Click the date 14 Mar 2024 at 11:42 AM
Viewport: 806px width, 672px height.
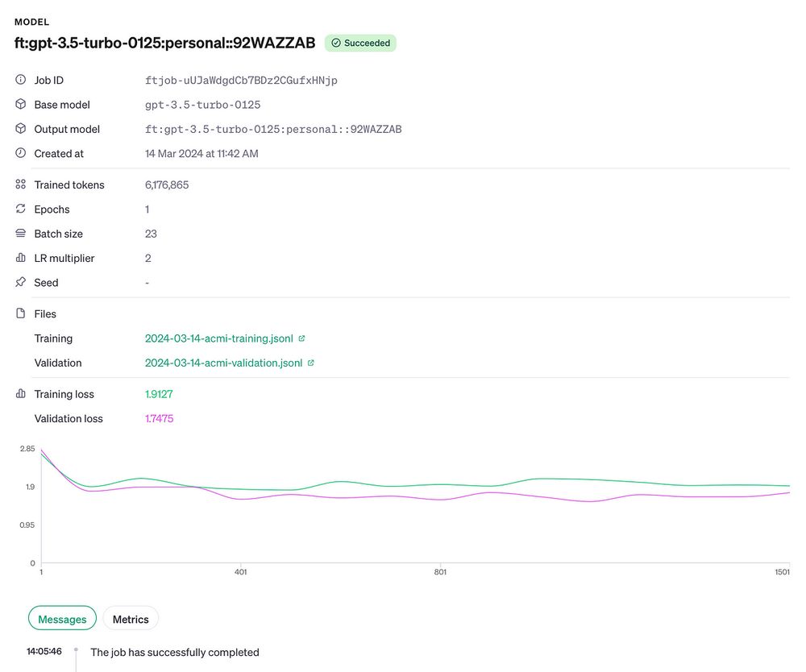[201, 154]
